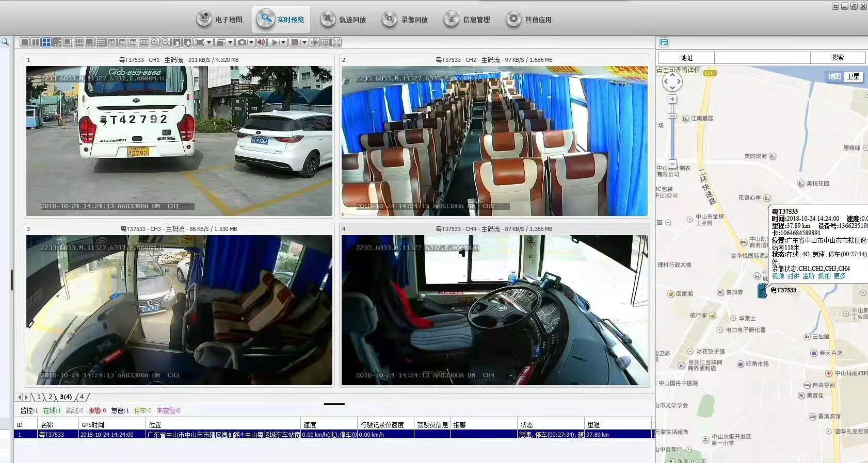Screen dimensions: 868x463
Task: Click the 搜索 search button
Action: click(837, 58)
